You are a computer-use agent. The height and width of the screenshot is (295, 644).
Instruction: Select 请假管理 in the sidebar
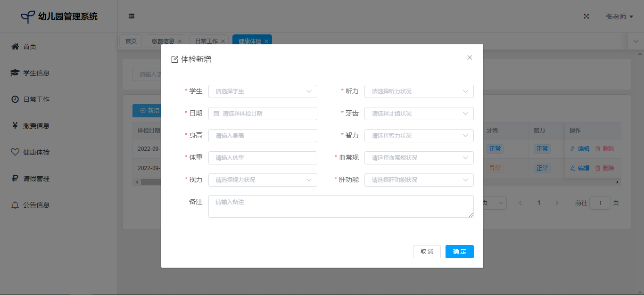(x=36, y=179)
